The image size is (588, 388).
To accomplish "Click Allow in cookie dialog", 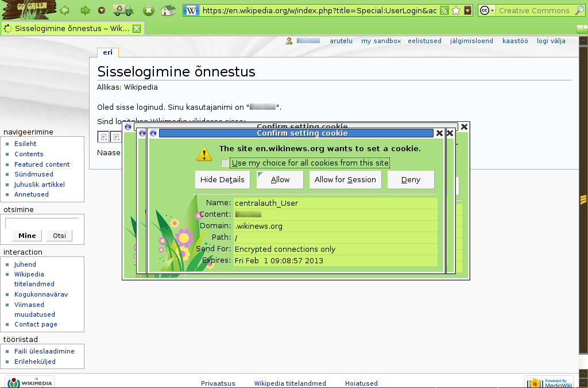I will pyautogui.click(x=280, y=180).
